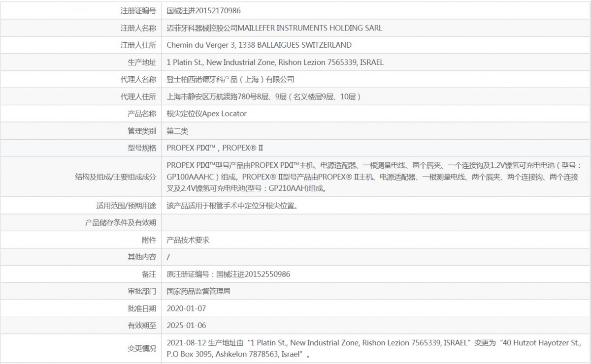
Task: Click the category value 第二类
Action: (x=177, y=131)
